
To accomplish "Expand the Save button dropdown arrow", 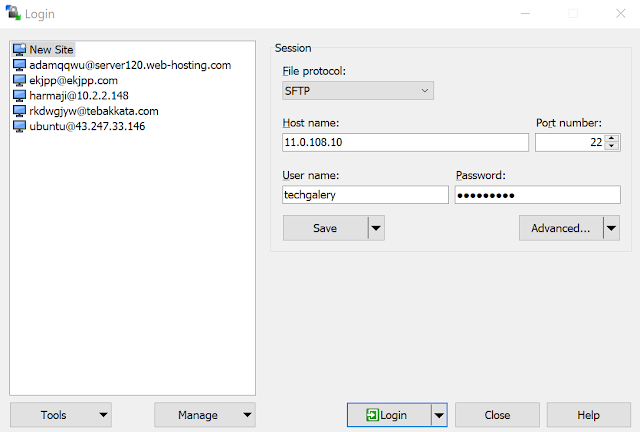I will 376,228.
